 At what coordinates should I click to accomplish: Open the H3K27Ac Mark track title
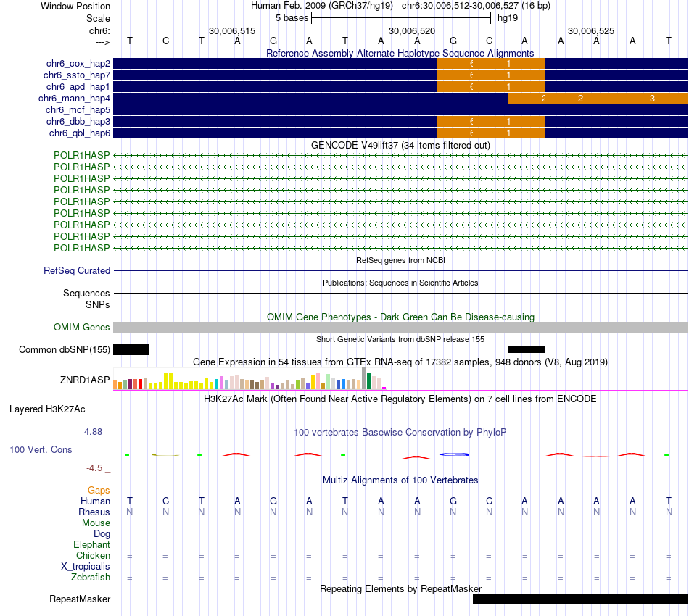400,399
